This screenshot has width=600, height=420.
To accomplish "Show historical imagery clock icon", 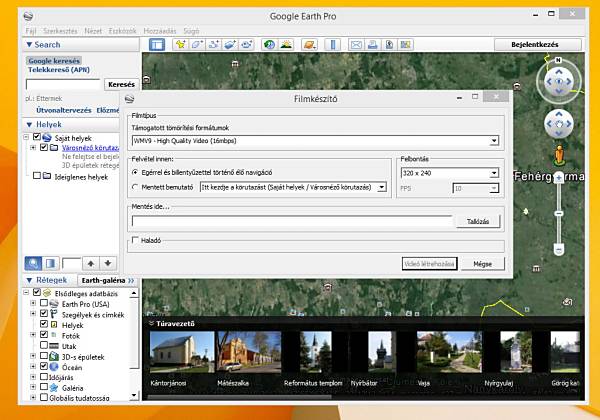I will coord(269,45).
